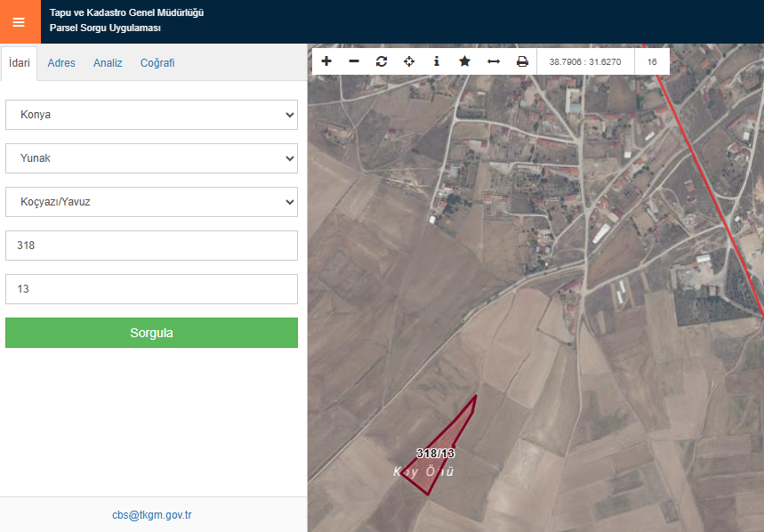Open the orange hamburger menu

19,22
